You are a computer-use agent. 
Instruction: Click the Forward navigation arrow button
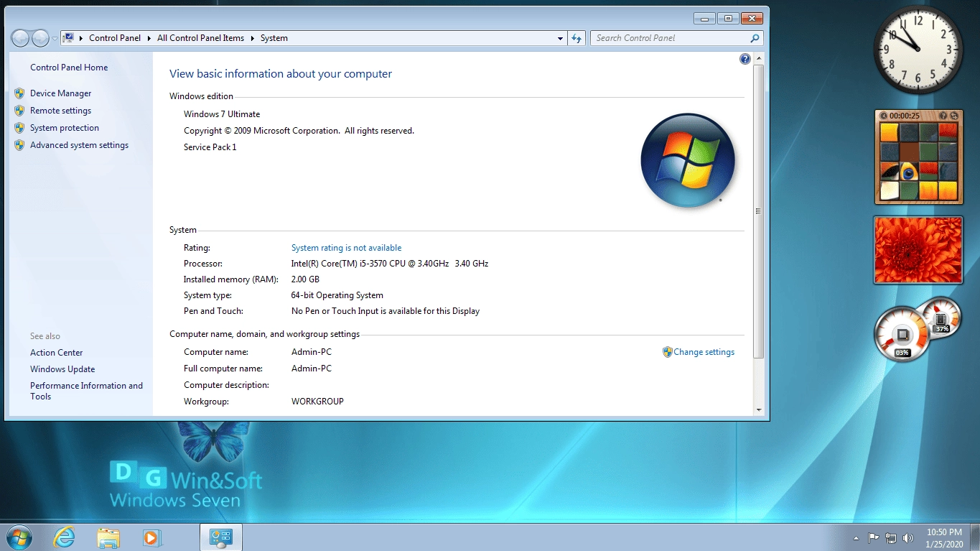pos(40,38)
